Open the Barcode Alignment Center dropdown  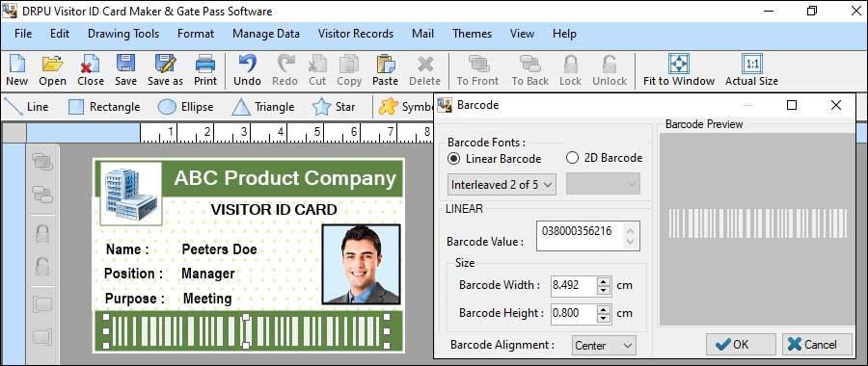(604, 346)
